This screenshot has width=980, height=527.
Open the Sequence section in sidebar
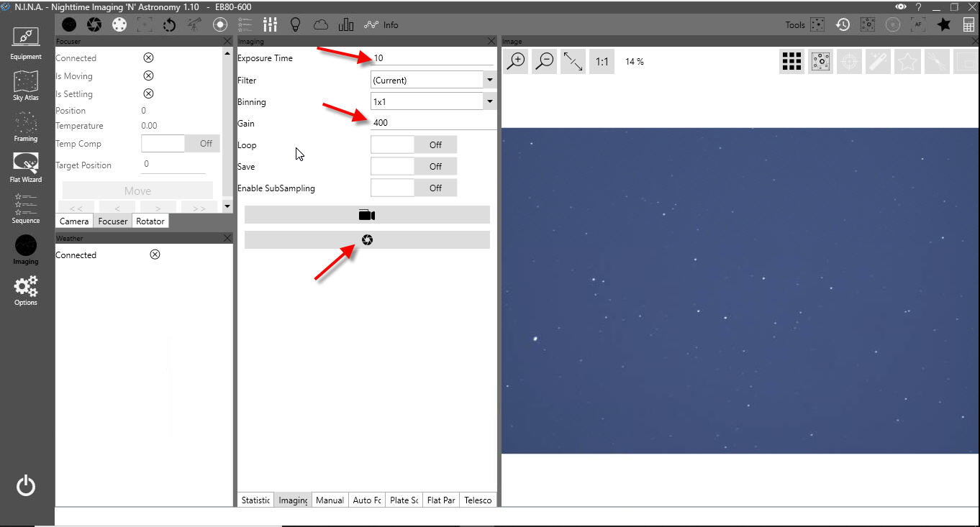coord(26,208)
